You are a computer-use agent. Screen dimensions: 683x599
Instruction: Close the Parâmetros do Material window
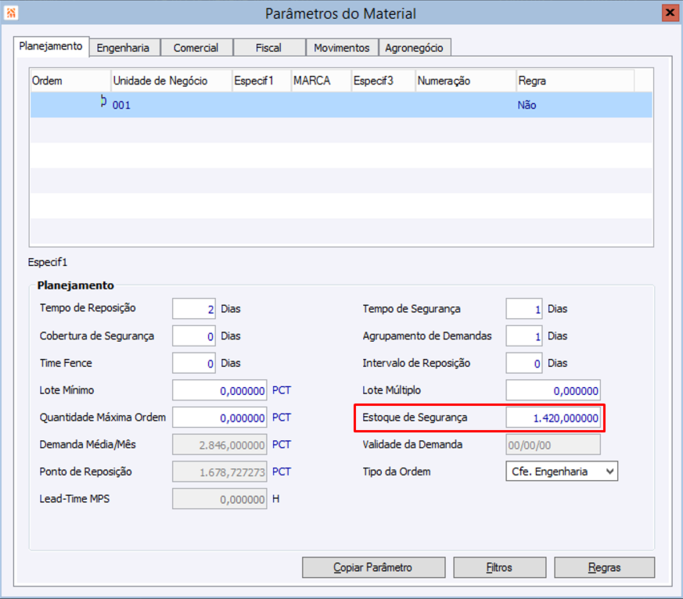pos(669,13)
